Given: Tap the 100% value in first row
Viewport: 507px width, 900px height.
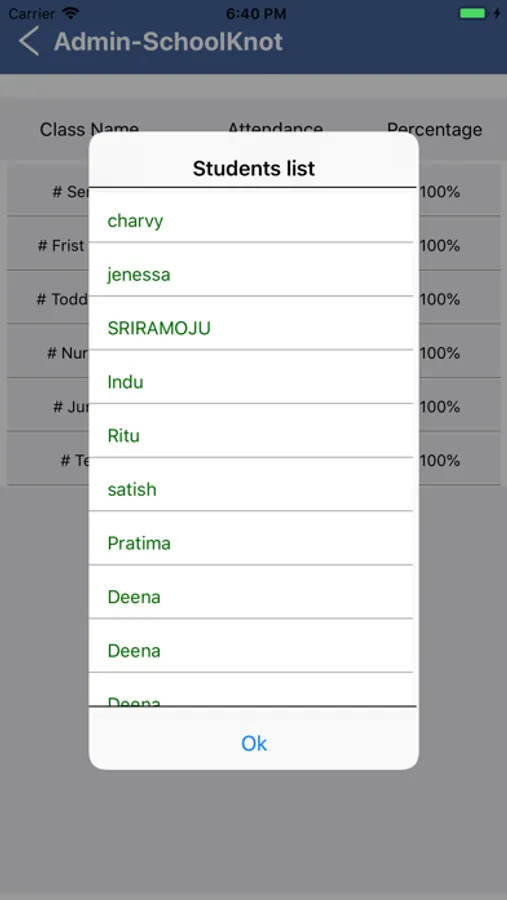Looking at the screenshot, I should (x=440, y=192).
